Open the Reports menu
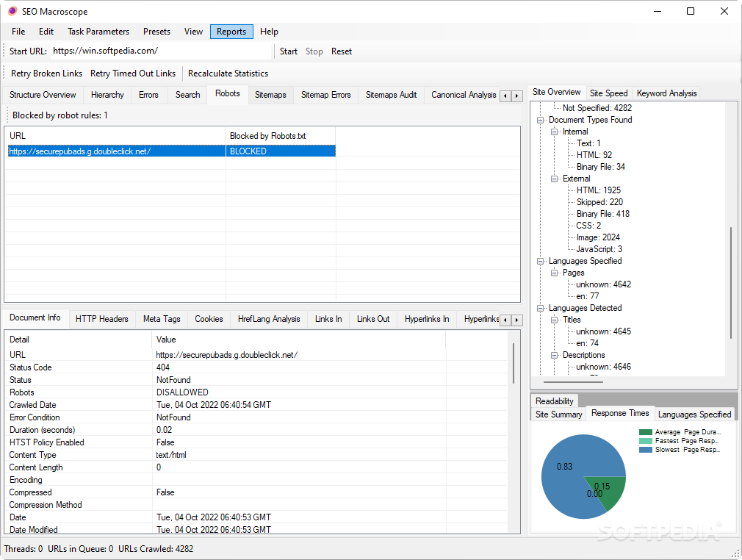 coord(231,32)
